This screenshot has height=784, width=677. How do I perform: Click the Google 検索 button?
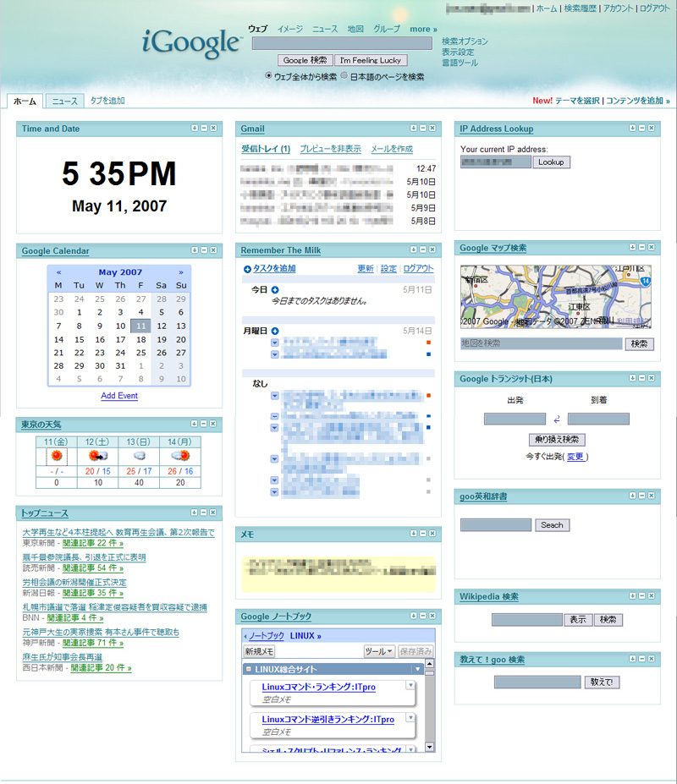pyautogui.click(x=305, y=61)
